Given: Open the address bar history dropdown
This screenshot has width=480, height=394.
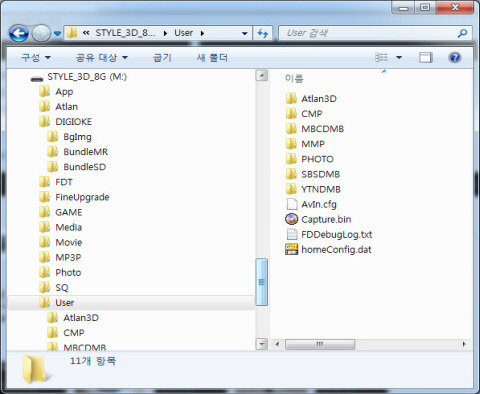Looking at the screenshot, I should 245,33.
